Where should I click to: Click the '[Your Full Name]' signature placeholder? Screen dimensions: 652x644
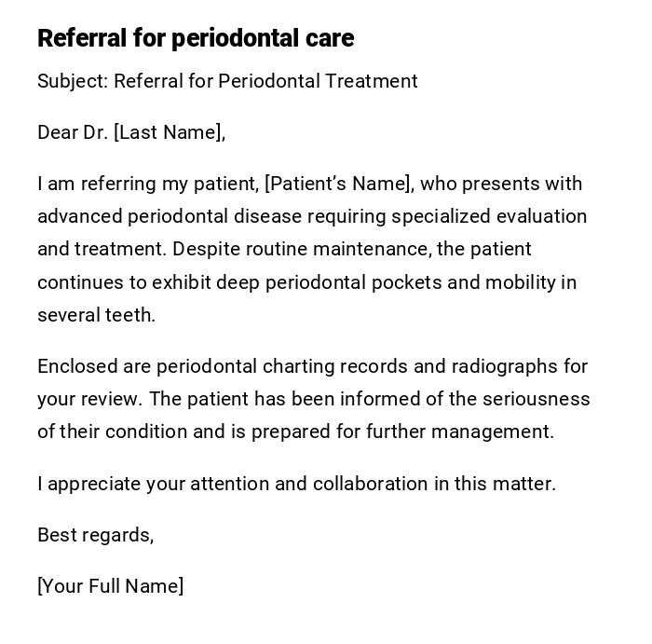pos(110,586)
